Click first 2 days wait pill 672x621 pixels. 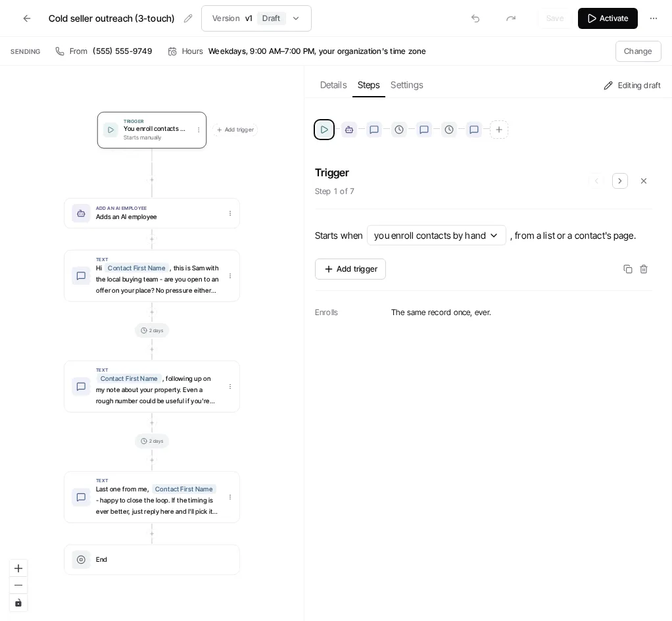click(x=152, y=330)
